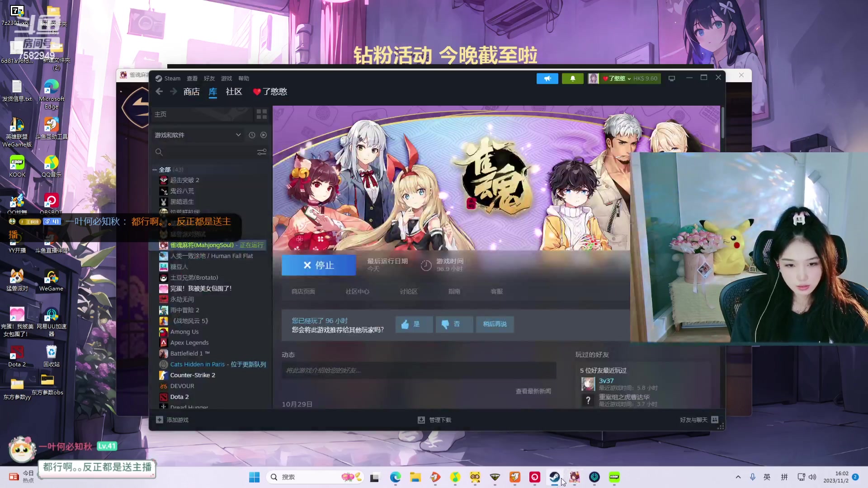
Task: Stop the game with 停止 button
Action: pos(319,265)
